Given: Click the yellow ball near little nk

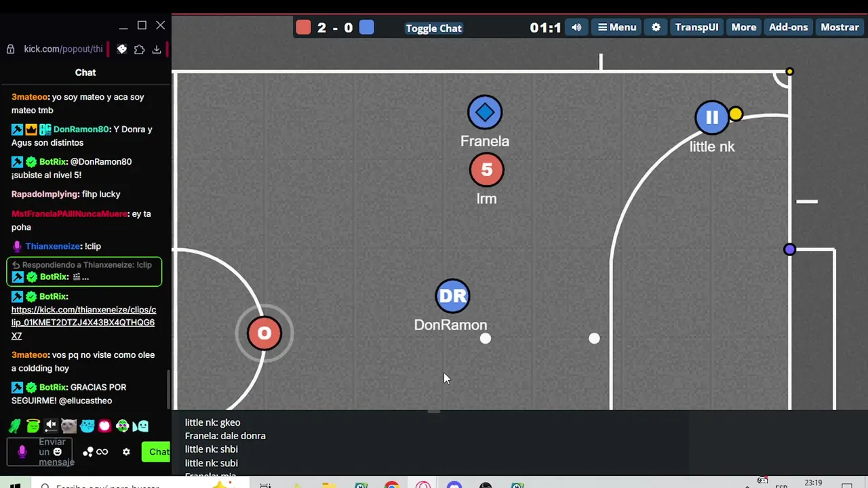Looking at the screenshot, I should click(736, 115).
